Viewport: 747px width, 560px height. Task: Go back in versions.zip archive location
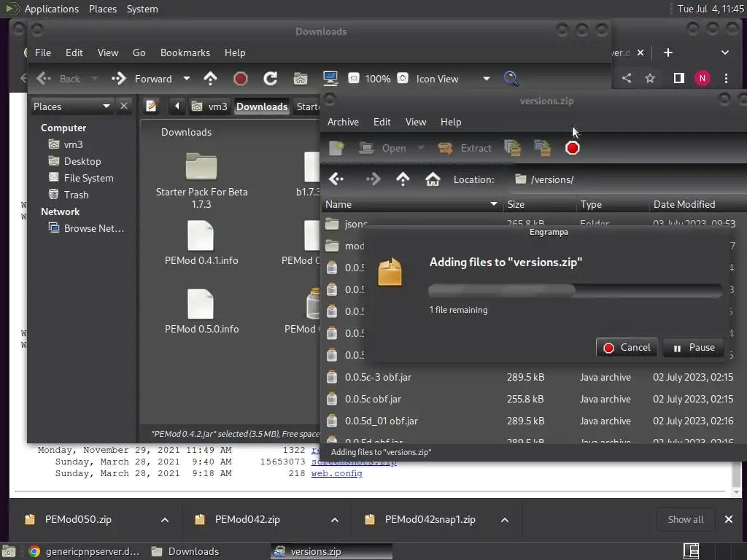coord(336,179)
